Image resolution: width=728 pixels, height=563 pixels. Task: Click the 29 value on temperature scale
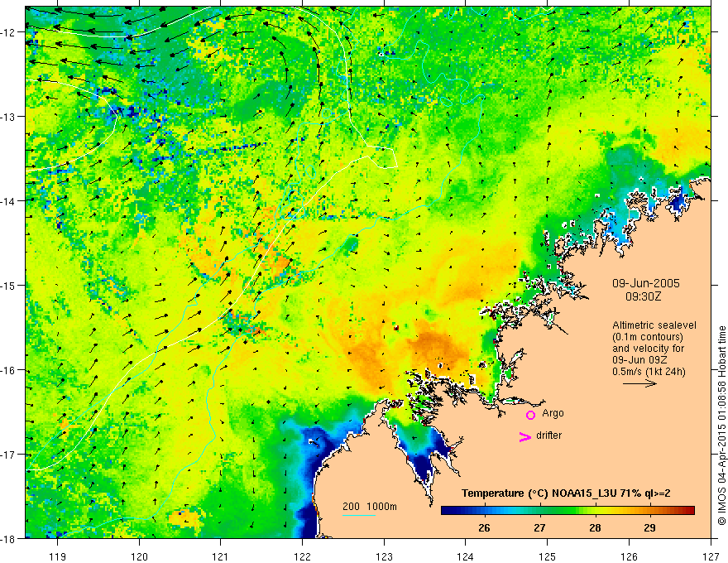(649, 527)
